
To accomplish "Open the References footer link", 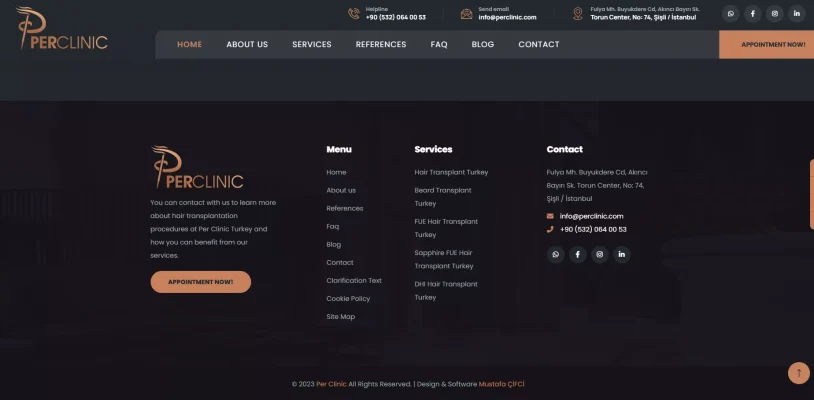I will coord(345,209).
